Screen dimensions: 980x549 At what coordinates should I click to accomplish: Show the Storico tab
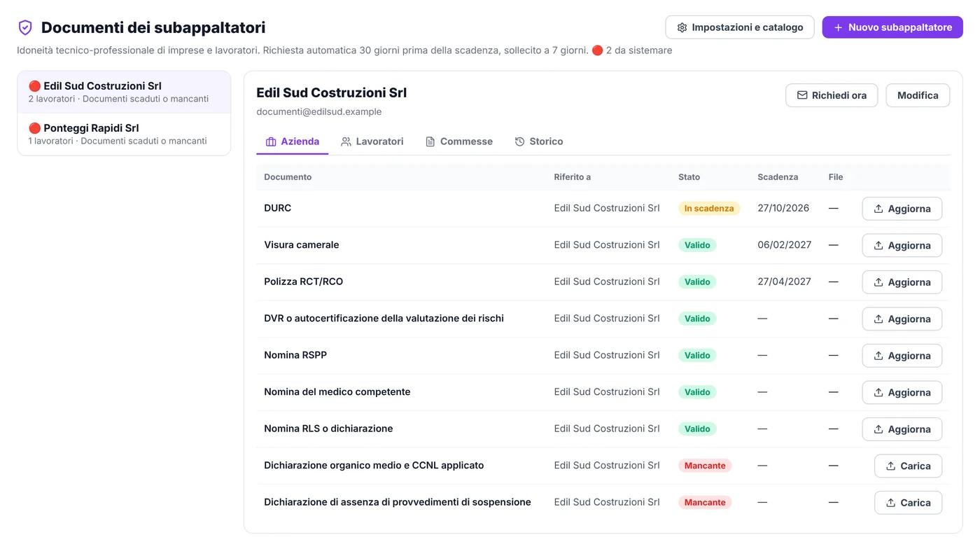539,141
